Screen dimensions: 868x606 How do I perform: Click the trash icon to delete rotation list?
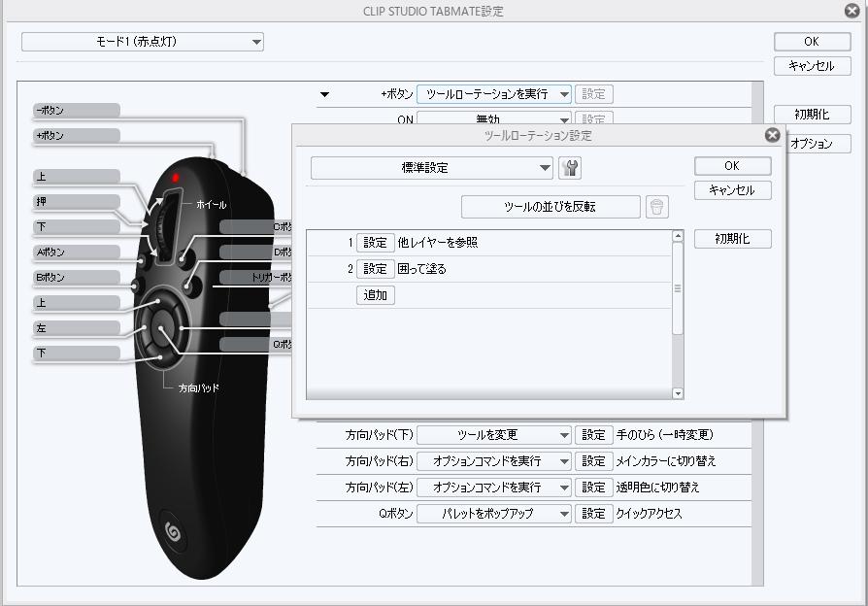pos(657,206)
